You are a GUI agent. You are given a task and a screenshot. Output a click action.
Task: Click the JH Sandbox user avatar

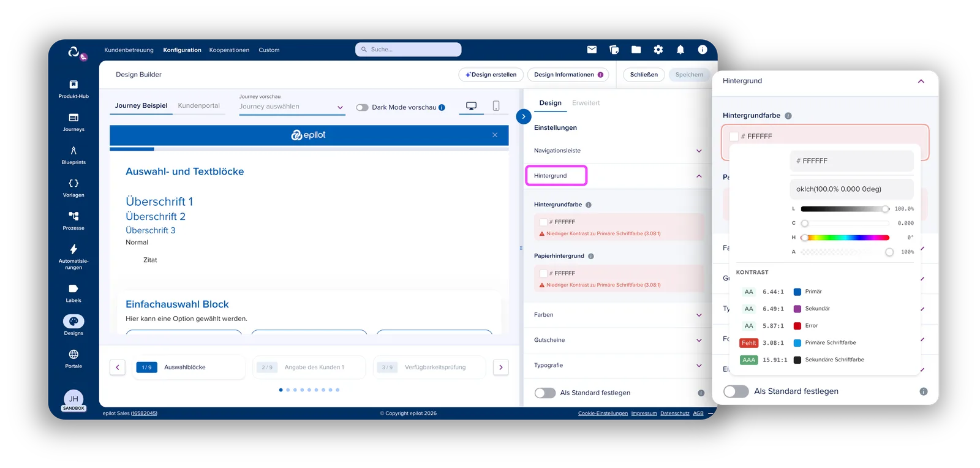[73, 401]
